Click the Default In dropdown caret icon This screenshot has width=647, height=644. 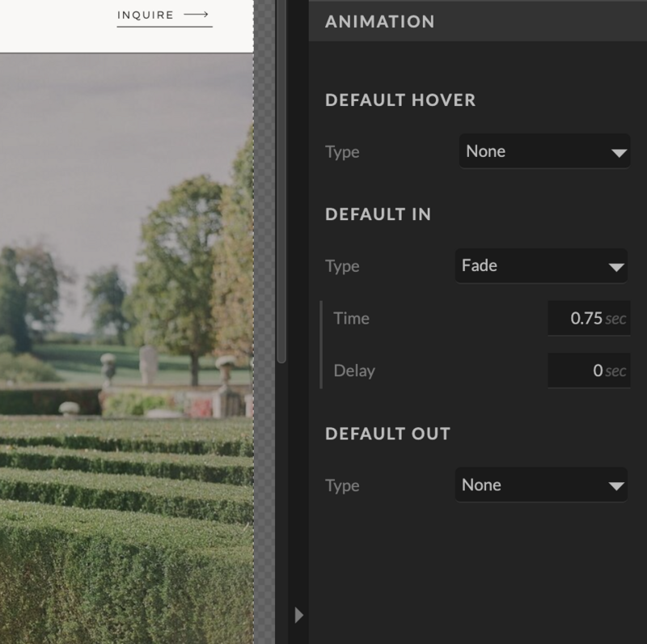(x=616, y=266)
